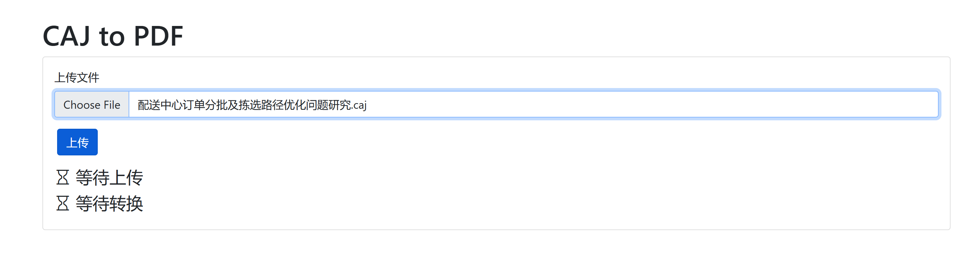Click the upload-waiting hourglass symbol
Screen dimensions: 980x268
pos(63,177)
